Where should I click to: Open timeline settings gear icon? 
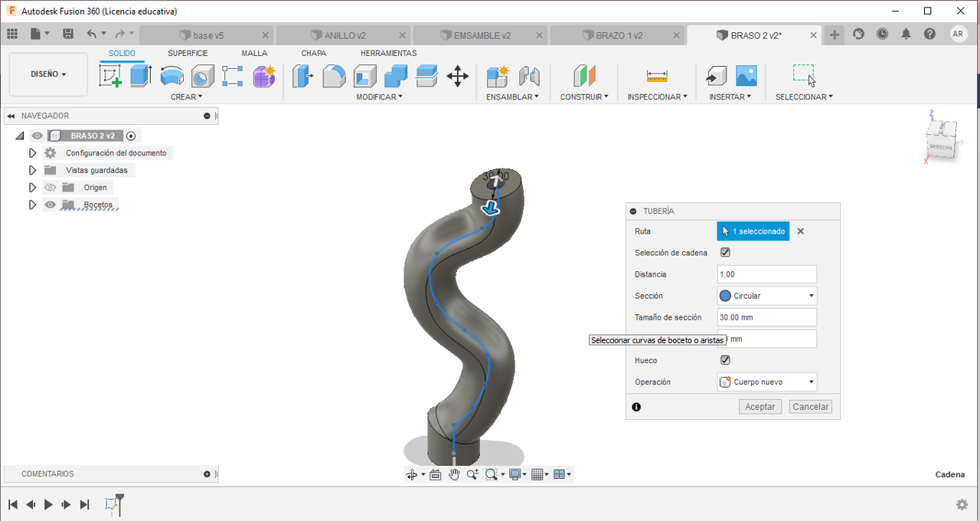point(962,504)
